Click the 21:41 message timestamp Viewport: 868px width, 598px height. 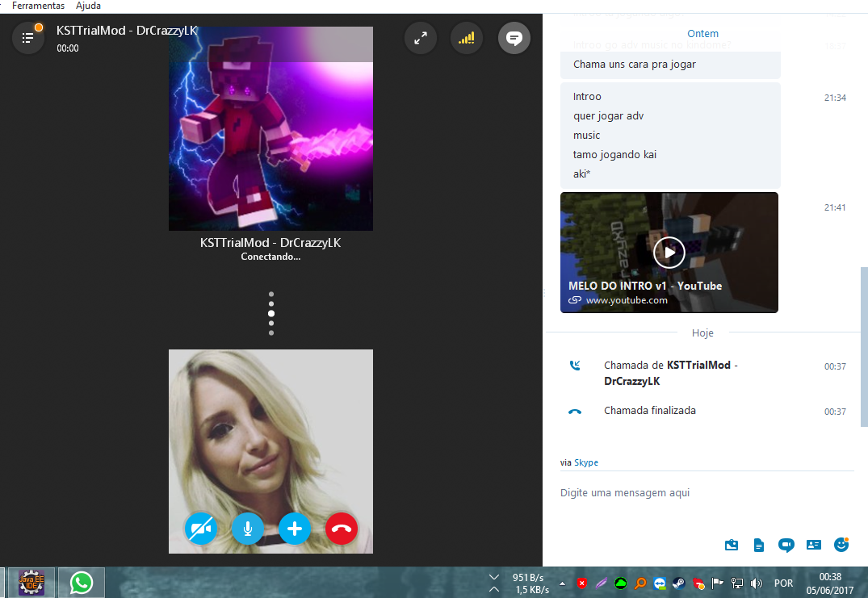coord(835,207)
